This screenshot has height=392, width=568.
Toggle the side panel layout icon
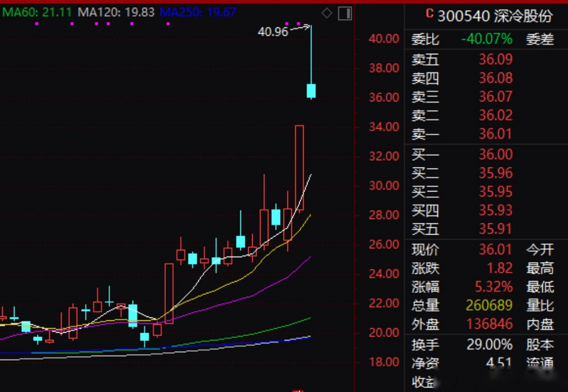coord(345,14)
